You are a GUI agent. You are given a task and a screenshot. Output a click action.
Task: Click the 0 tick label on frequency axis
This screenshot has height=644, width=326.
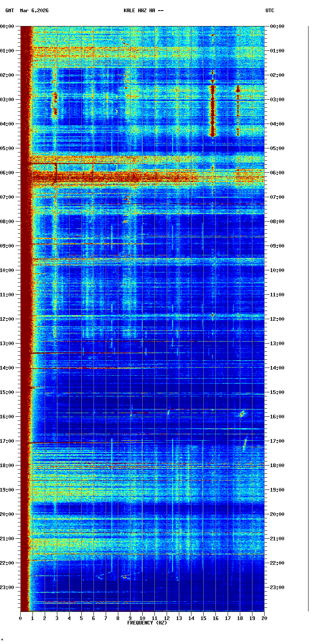tap(20, 618)
